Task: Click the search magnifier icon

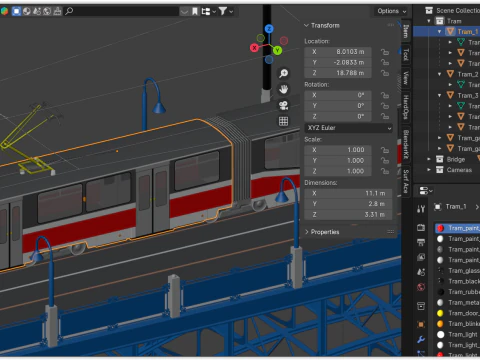Action: [x=69, y=11]
